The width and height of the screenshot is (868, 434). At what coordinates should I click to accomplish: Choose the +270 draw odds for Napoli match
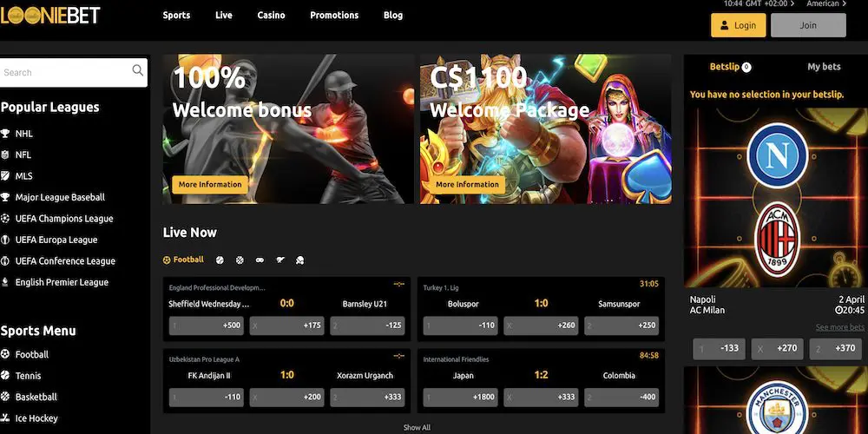(x=777, y=349)
